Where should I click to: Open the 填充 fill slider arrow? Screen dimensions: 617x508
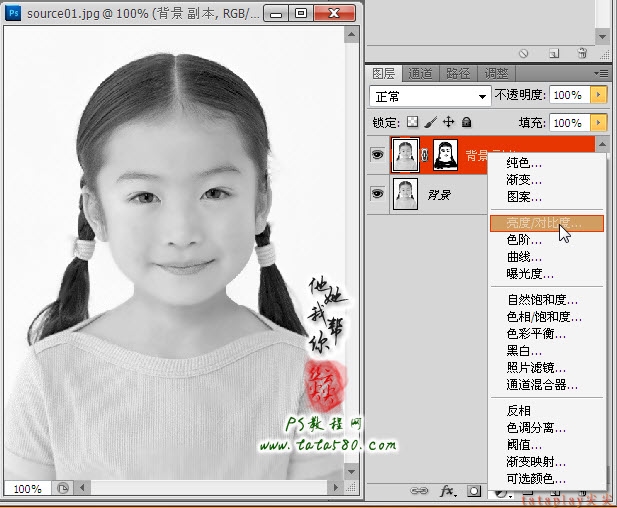[x=599, y=123]
